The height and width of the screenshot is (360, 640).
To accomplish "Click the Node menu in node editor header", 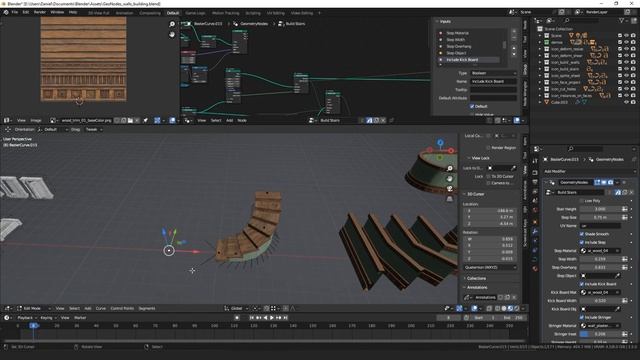I will coord(242,120).
